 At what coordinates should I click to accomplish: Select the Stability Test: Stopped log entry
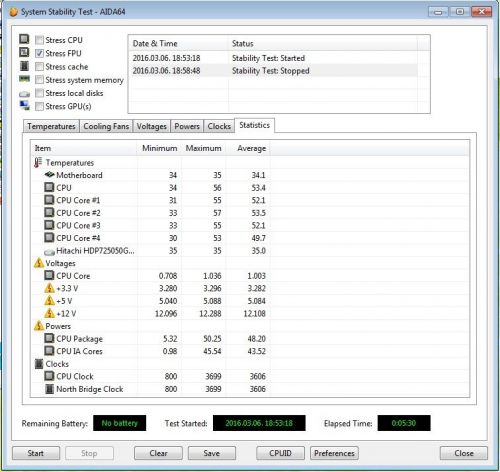point(273,71)
